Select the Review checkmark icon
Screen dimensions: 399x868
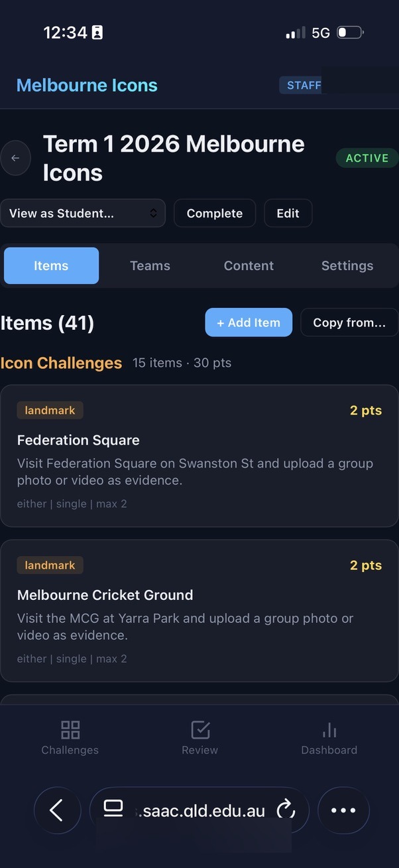(199, 737)
